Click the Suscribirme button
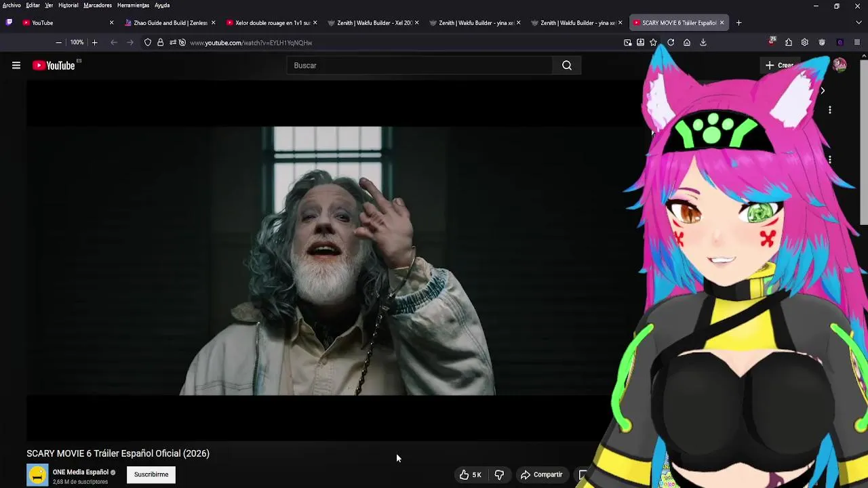 tap(151, 474)
